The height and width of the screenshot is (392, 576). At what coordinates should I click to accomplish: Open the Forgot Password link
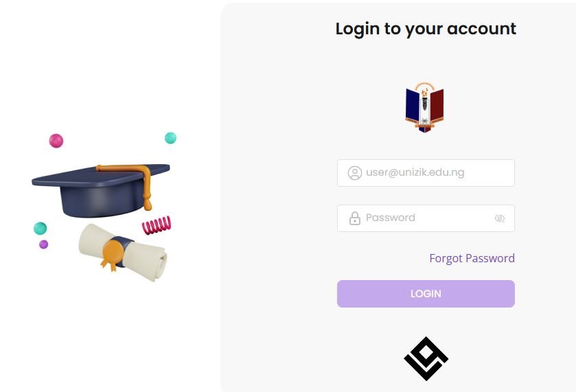(472, 258)
